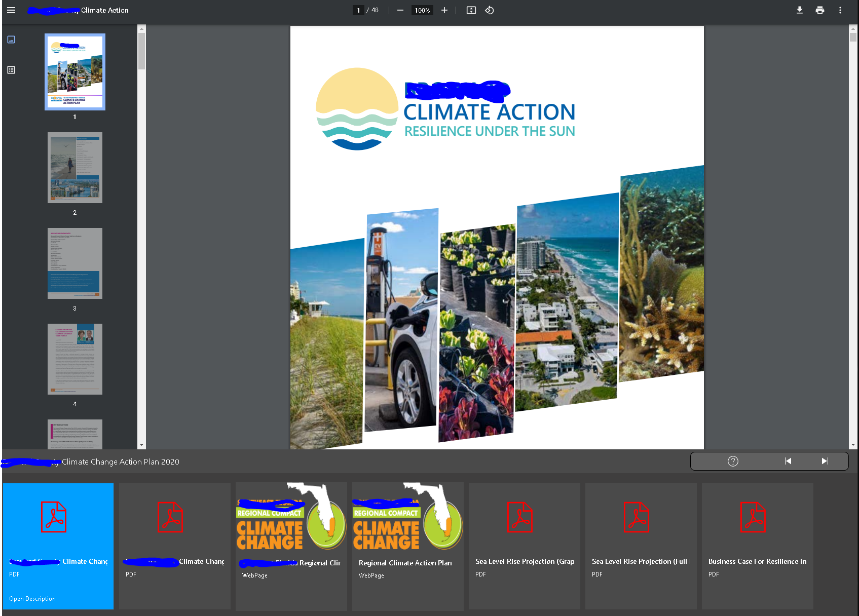
Task: Select page 1 thumbnail
Action: point(75,72)
